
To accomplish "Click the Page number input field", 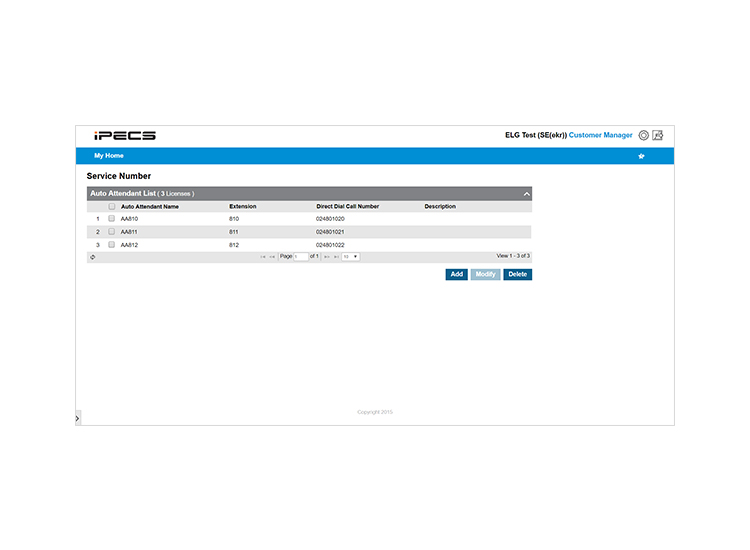I will (x=301, y=257).
